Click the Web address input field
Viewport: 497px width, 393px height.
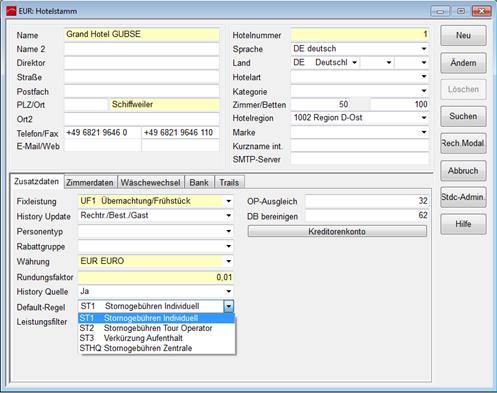[x=180, y=146]
